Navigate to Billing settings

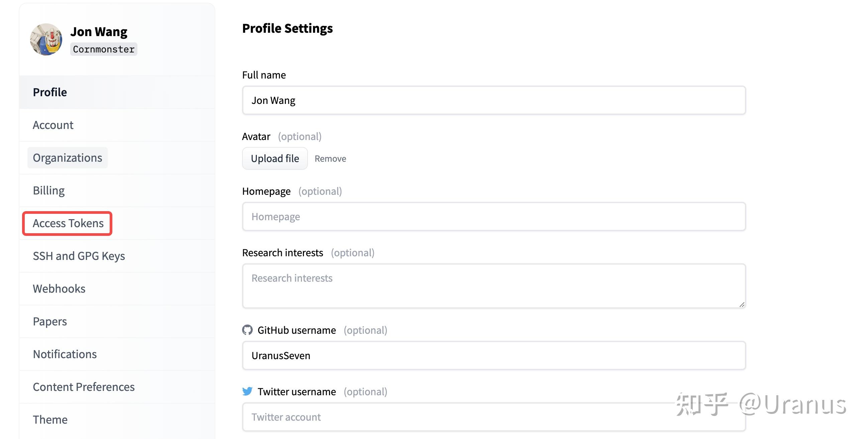tap(48, 190)
